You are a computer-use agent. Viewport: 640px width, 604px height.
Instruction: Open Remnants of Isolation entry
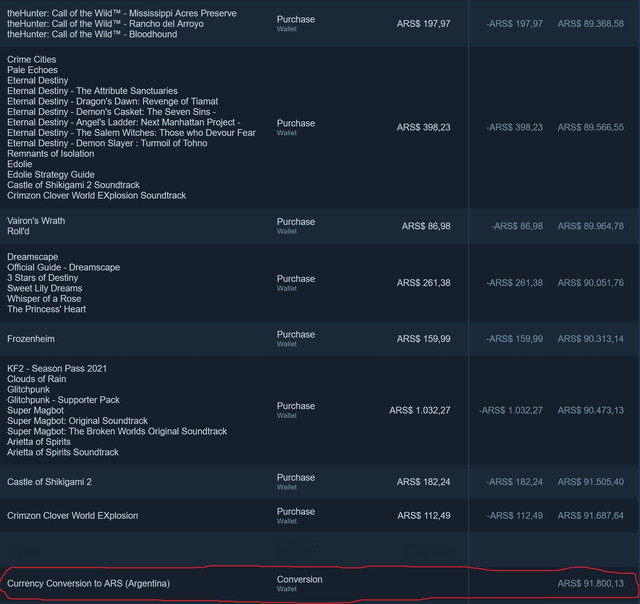(51, 154)
